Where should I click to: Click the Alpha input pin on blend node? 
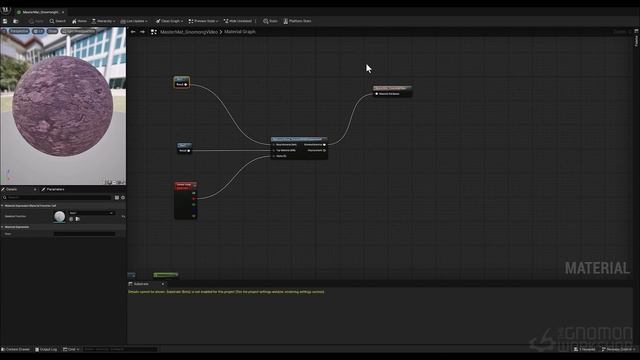[x=274, y=156]
